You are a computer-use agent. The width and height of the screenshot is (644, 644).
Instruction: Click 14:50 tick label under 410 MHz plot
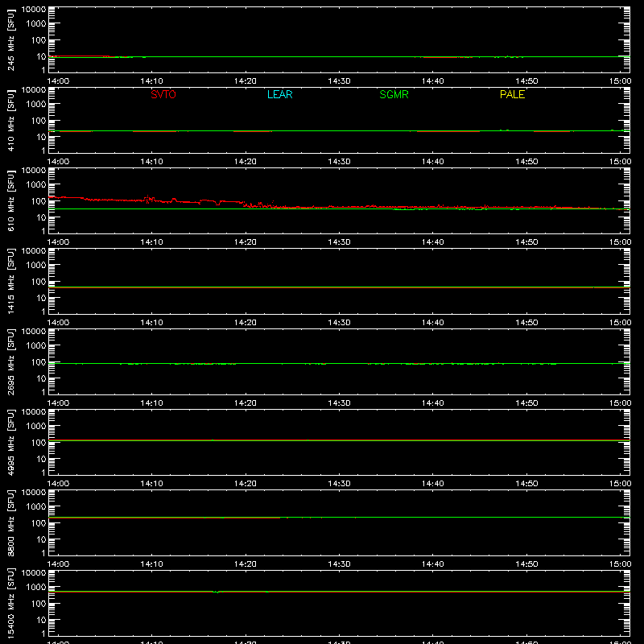click(x=526, y=162)
